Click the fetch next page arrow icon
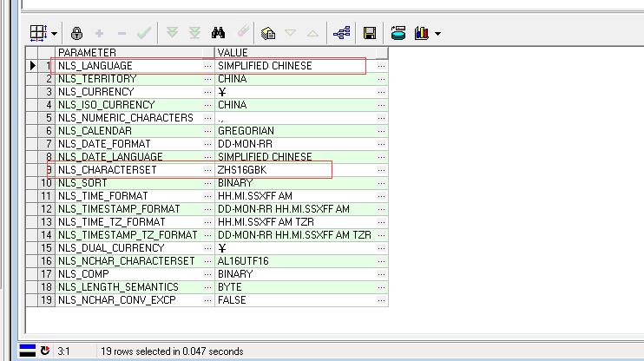 (172, 33)
